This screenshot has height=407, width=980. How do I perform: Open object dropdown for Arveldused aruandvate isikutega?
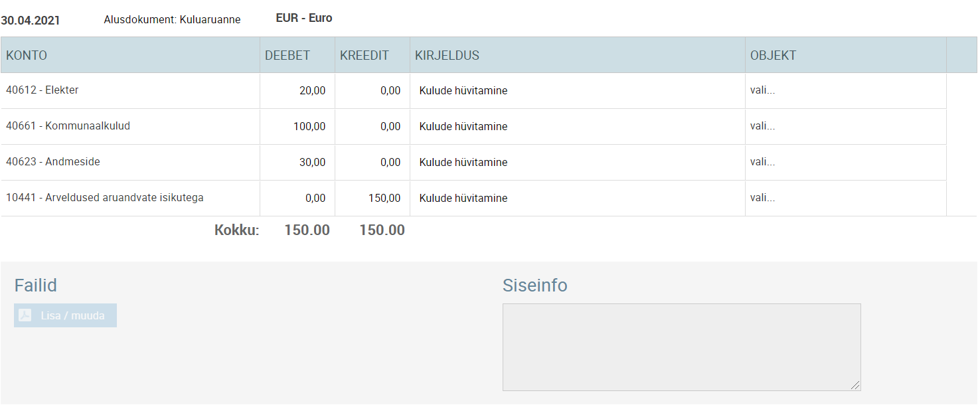tap(762, 198)
